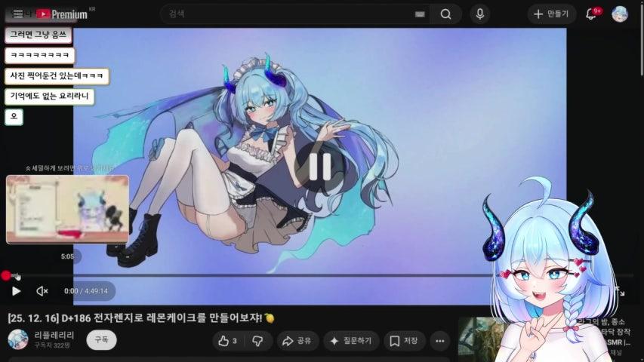The image size is (644, 362).
Task: Dislike the video with thumbs down
Action: [258, 341]
